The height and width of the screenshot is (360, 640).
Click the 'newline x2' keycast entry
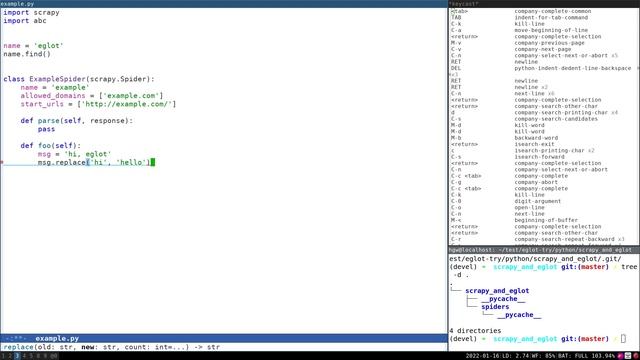[x=531, y=87]
